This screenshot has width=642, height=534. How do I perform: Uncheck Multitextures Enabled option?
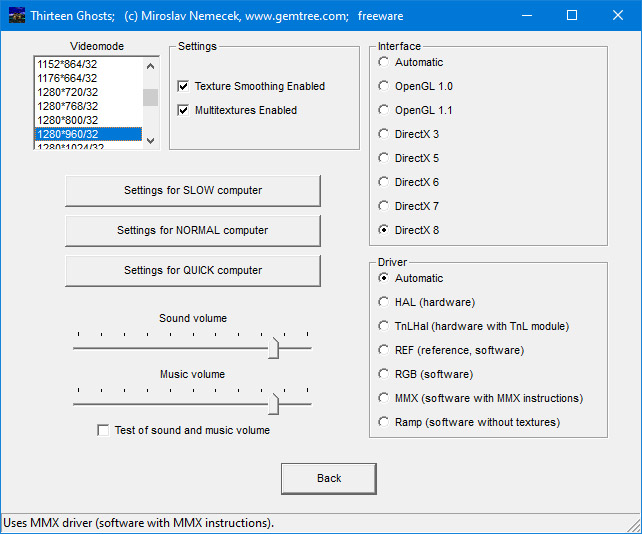(x=183, y=111)
